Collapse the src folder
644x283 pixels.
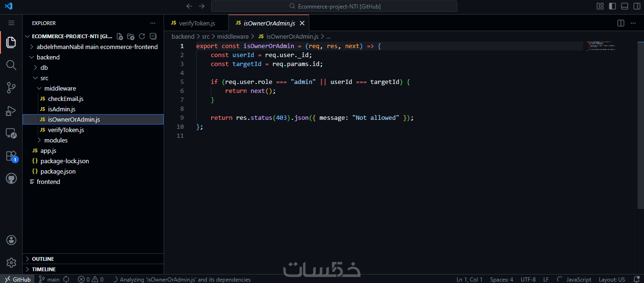click(93, 78)
